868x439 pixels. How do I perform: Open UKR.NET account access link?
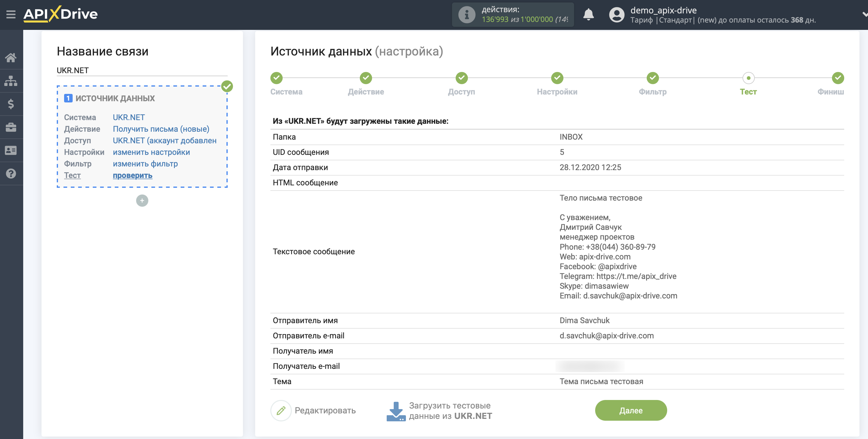coord(165,140)
